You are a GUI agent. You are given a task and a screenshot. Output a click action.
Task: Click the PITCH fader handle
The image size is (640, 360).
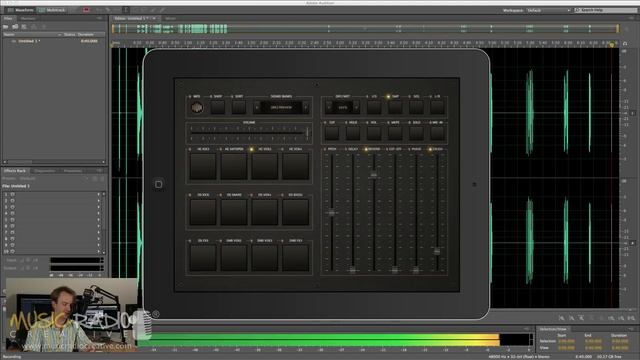[x=332, y=213]
